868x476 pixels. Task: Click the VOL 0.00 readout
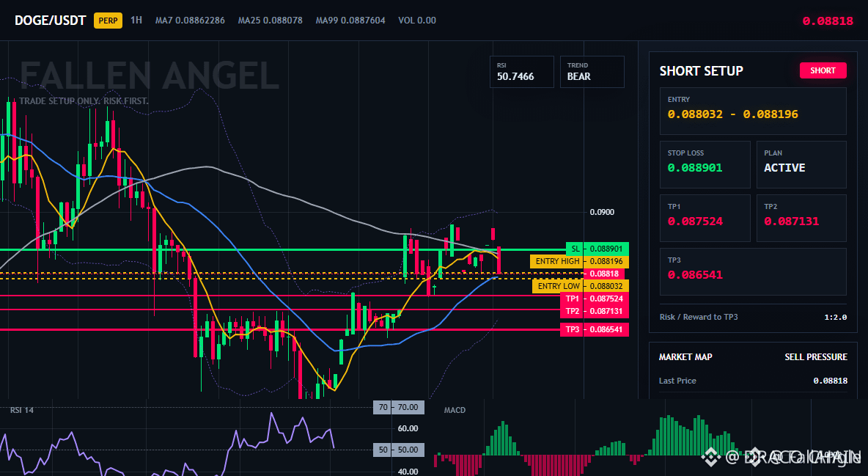417,20
